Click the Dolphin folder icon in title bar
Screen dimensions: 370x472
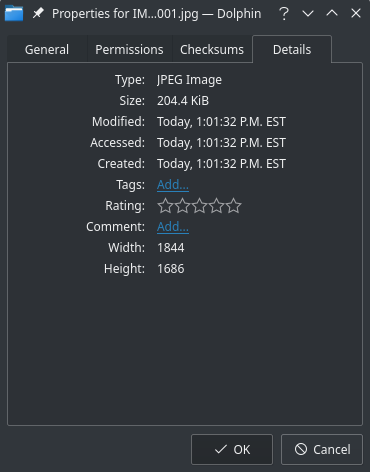tap(14, 14)
